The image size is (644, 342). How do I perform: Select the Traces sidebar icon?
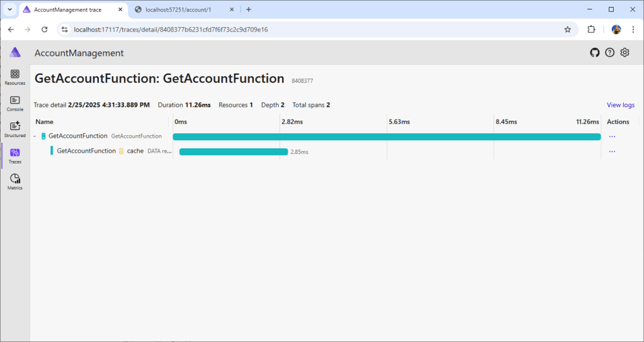pos(15,155)
